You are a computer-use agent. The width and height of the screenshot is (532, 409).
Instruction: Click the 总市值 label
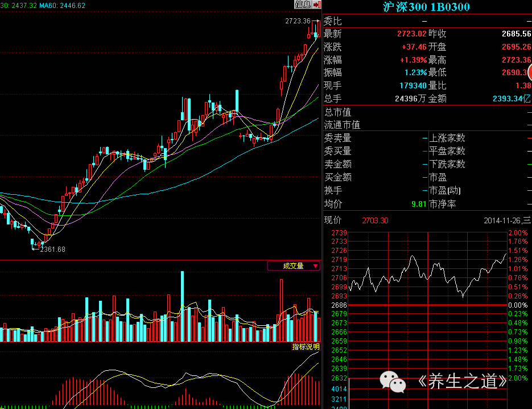pos(337,112)
